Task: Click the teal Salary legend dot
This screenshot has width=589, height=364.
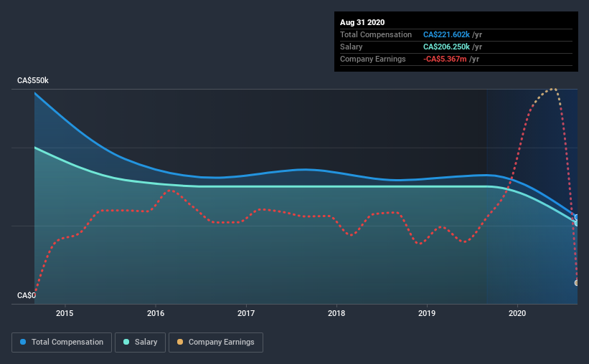Action: (x=126, y=342)
